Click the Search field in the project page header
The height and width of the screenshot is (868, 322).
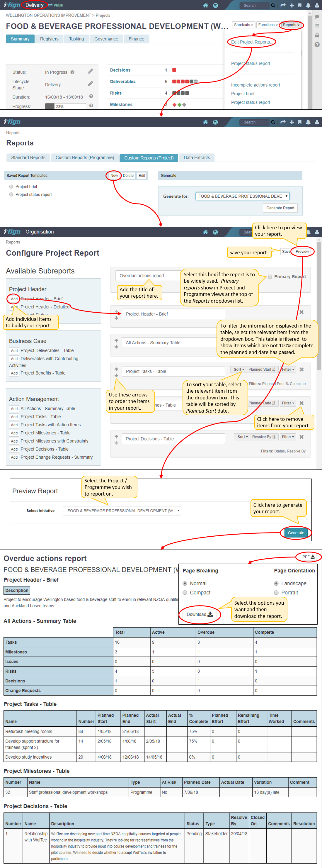coord(254,5)
